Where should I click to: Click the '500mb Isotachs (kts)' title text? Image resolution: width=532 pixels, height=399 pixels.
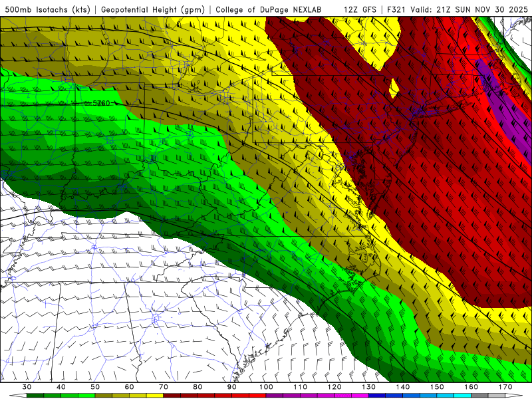(47, 9)
